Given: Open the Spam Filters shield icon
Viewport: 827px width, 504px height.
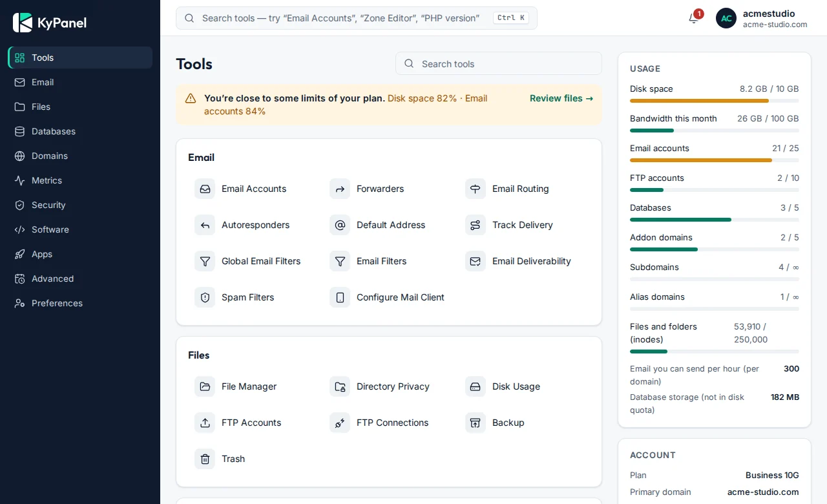Looking at the screenshot, I should click(x=205, y=297).
